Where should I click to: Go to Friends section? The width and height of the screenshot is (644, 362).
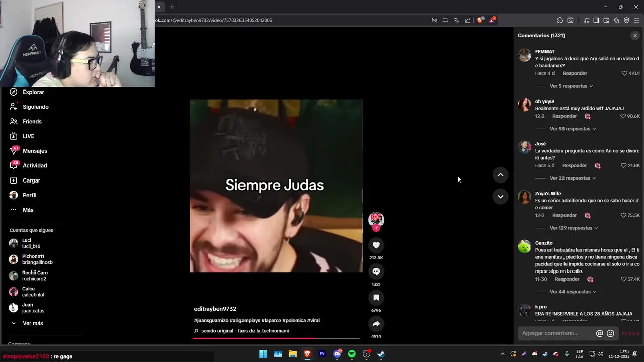[x=26, y=121]
